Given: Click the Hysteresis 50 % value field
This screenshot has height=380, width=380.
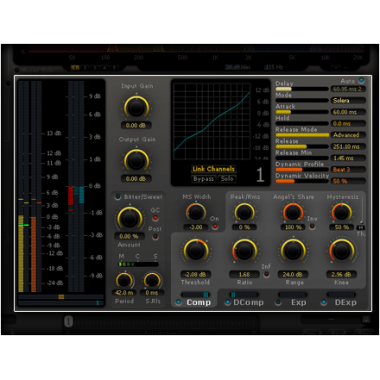Looking at the screenshot, I should click(x=342, y=227).
